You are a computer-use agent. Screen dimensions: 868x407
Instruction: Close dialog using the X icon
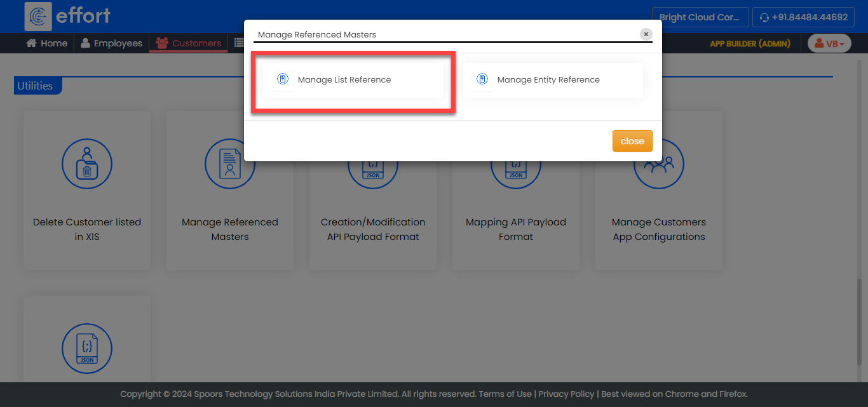(646, 34)
